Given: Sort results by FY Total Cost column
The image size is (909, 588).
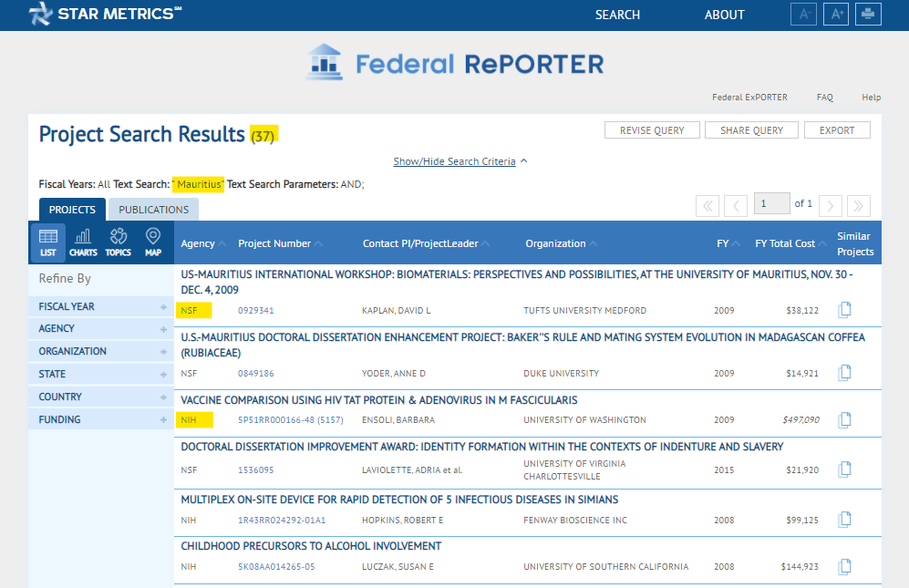Looking at the screenshot, I should point(790,243).
